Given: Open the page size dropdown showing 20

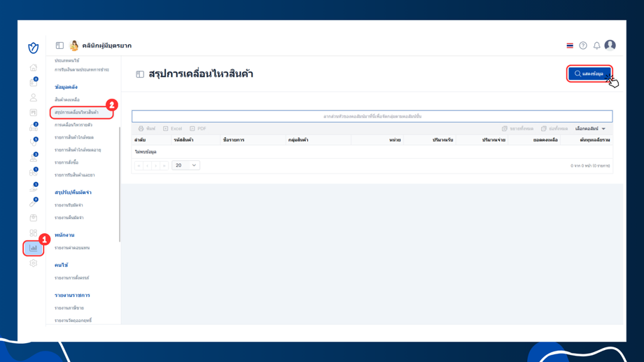Looking at the screenshot, I should (185, 165).
